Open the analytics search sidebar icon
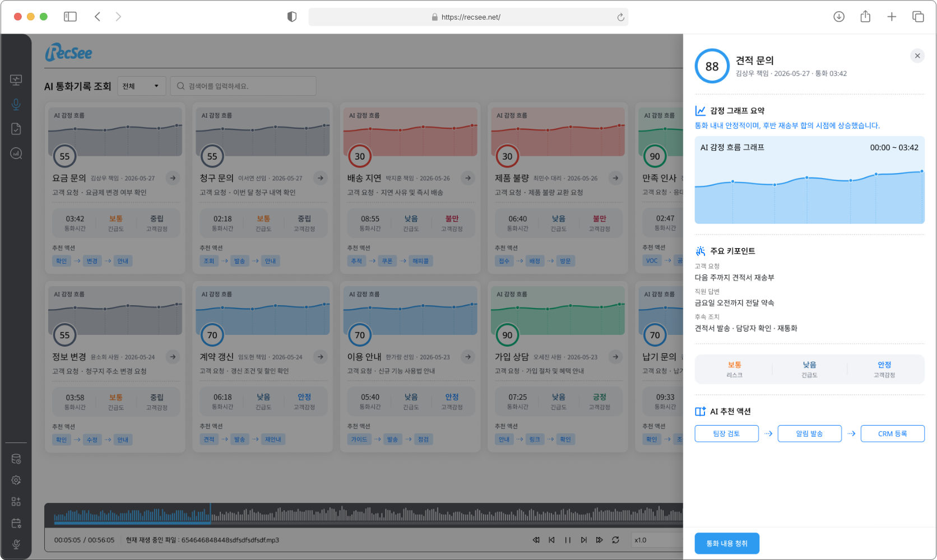The width and height of the screenshot is (937, 560). [16, 153]
